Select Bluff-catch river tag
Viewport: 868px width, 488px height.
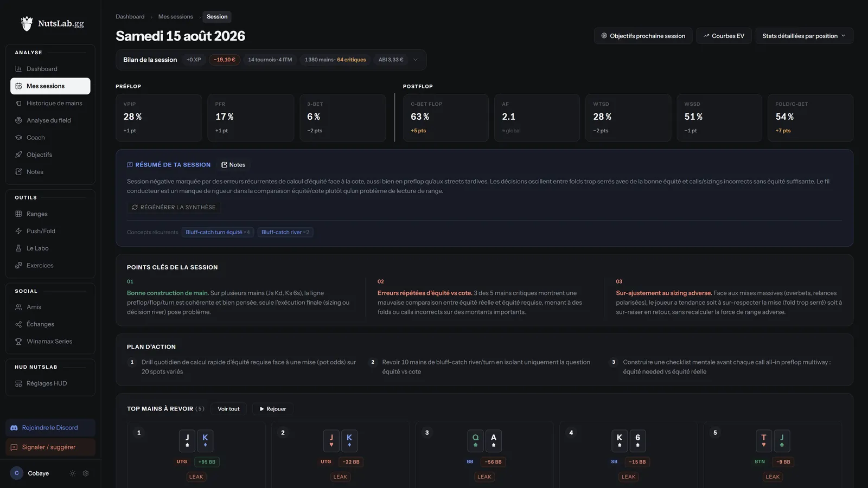click(285, 232)
